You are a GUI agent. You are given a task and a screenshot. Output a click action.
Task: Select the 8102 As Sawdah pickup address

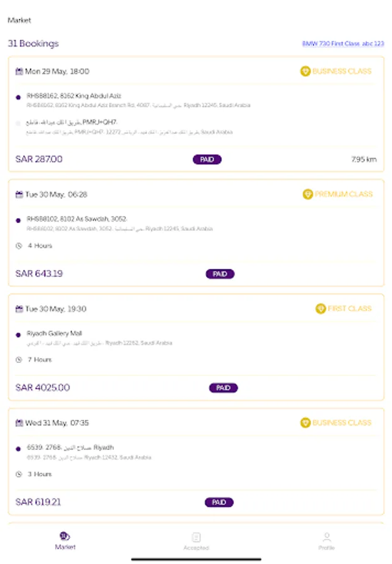(76, 219)
